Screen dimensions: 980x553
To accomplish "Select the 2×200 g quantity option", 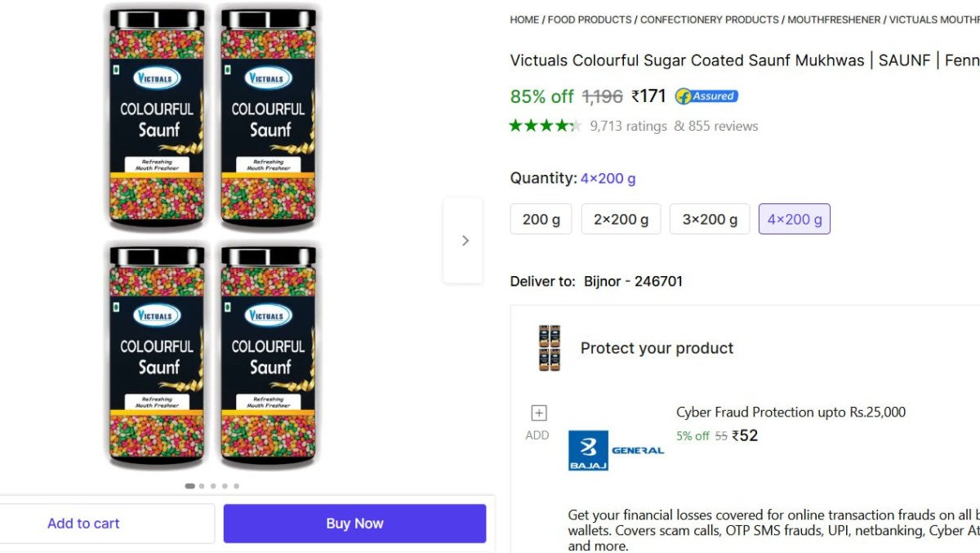I will click(x=621, y=219).
